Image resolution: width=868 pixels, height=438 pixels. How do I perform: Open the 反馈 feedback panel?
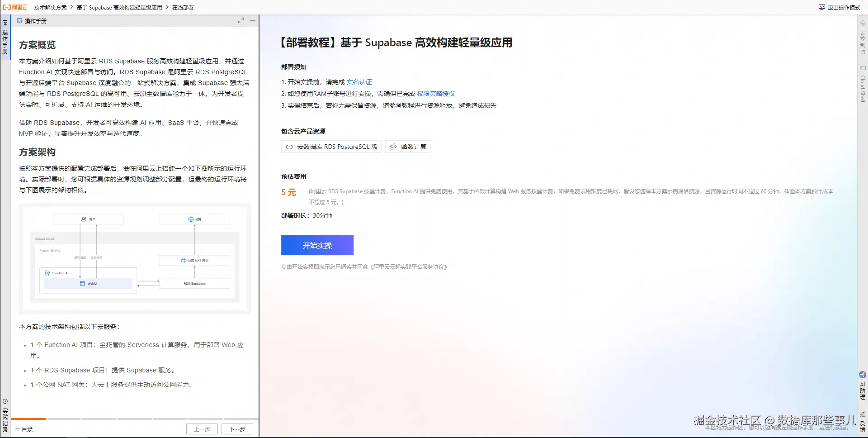[863, 422]
